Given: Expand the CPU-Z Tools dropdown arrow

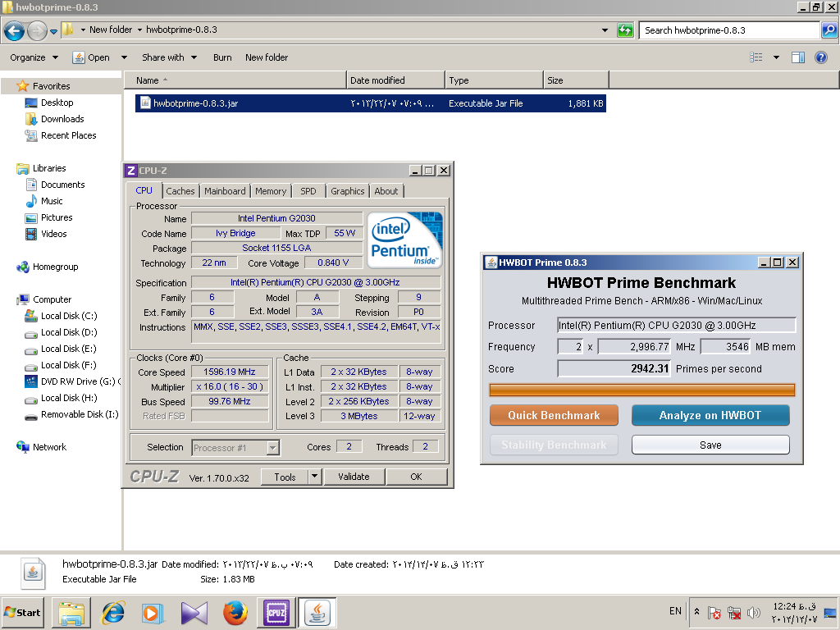Looking at the screenshot, I should tap(314, 477).
